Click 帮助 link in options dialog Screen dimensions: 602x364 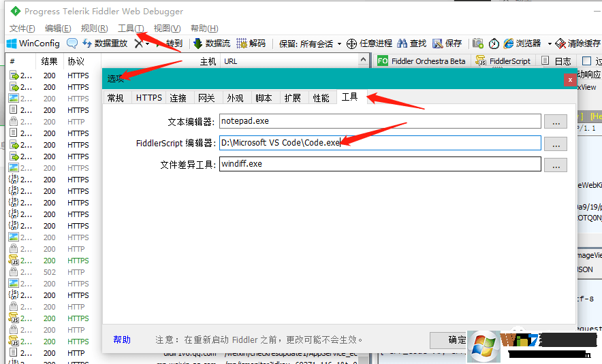tap(122, 340)
